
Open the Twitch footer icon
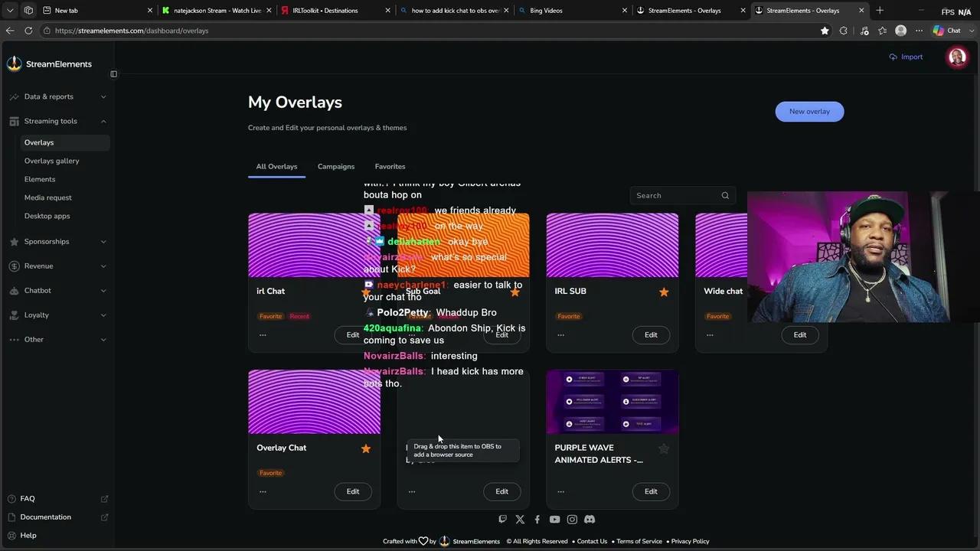click(x=502, y=520)
